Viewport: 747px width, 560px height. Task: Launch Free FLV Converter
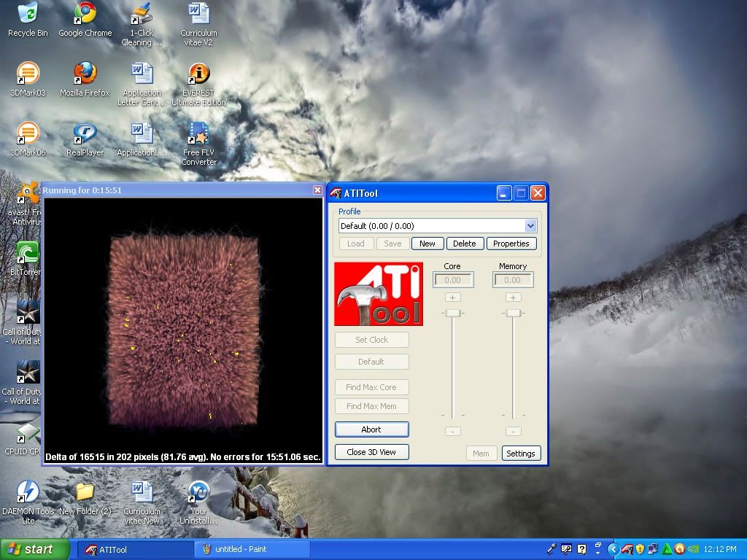coord(198,144)
